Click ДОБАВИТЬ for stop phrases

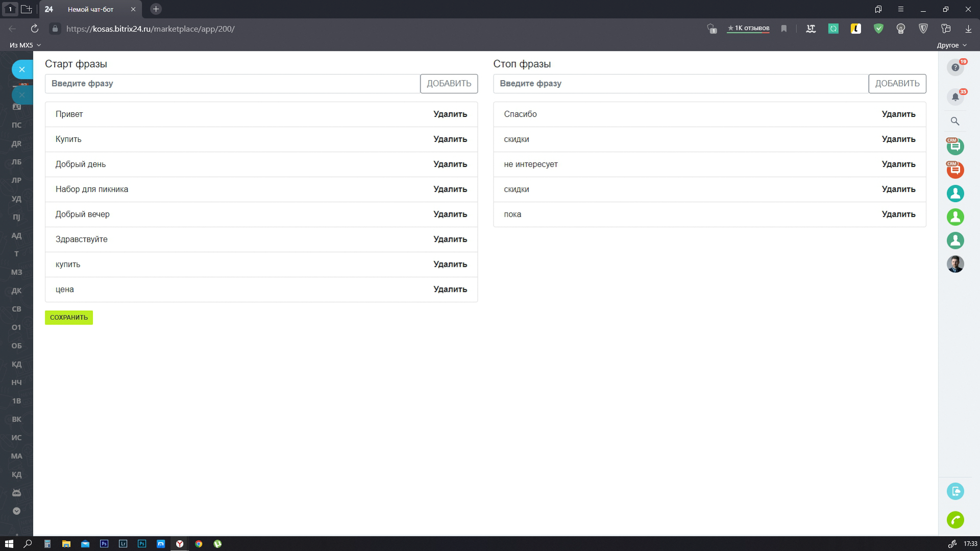[x=897, y=84]
